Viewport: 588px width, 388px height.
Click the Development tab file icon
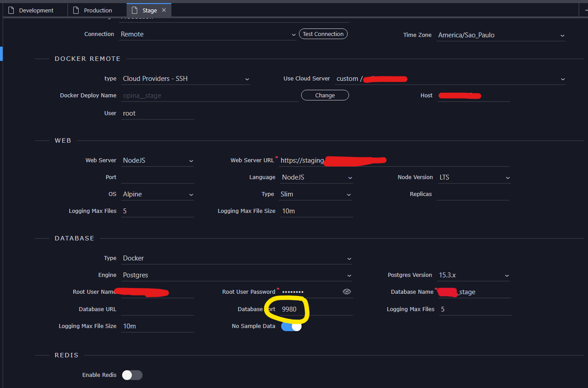click(x=12, y=10)
